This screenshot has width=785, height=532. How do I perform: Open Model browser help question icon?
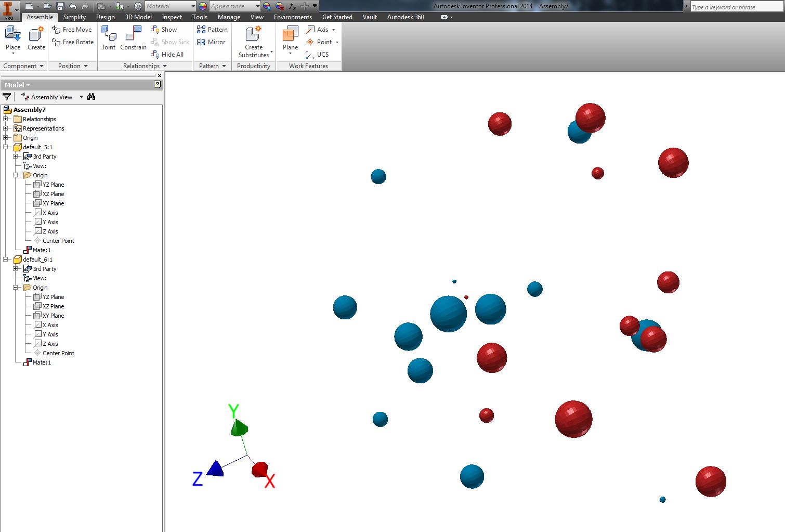[157, 84]
